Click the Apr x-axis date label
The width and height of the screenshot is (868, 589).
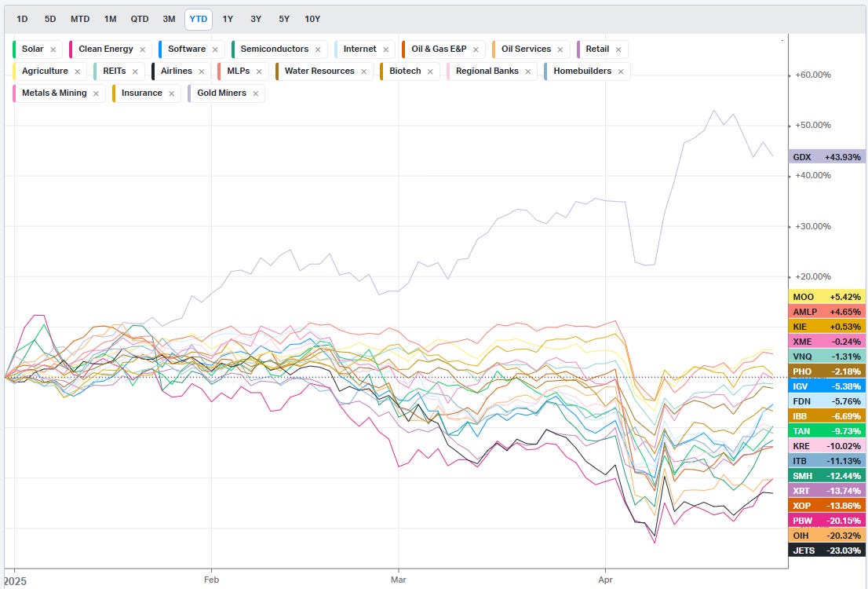(606, 580)
